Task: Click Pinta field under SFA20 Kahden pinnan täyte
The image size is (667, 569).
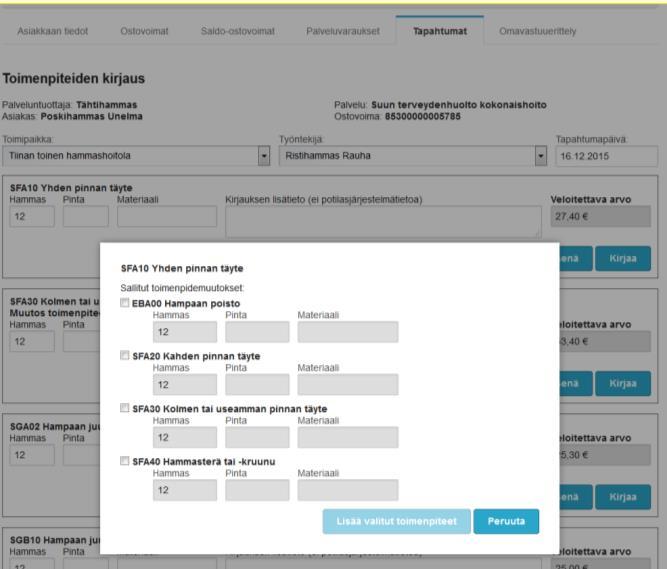Action: point(257,385)
